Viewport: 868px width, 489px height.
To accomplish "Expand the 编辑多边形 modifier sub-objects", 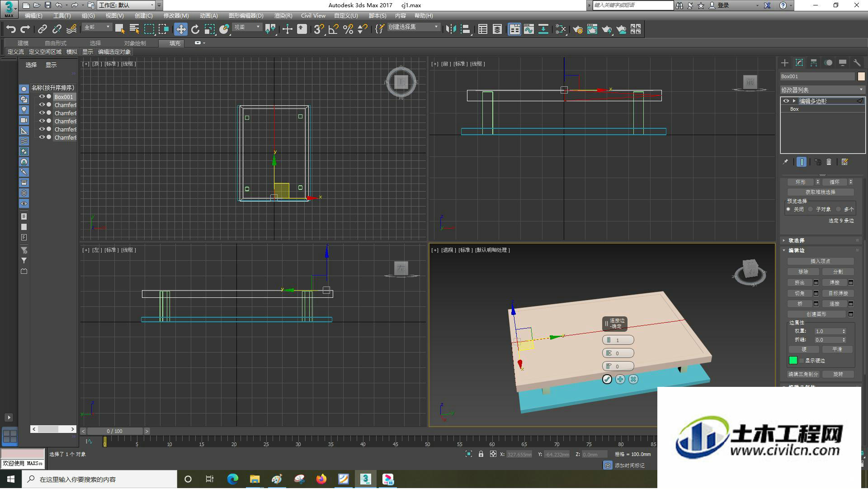I will tap(794, 101).
